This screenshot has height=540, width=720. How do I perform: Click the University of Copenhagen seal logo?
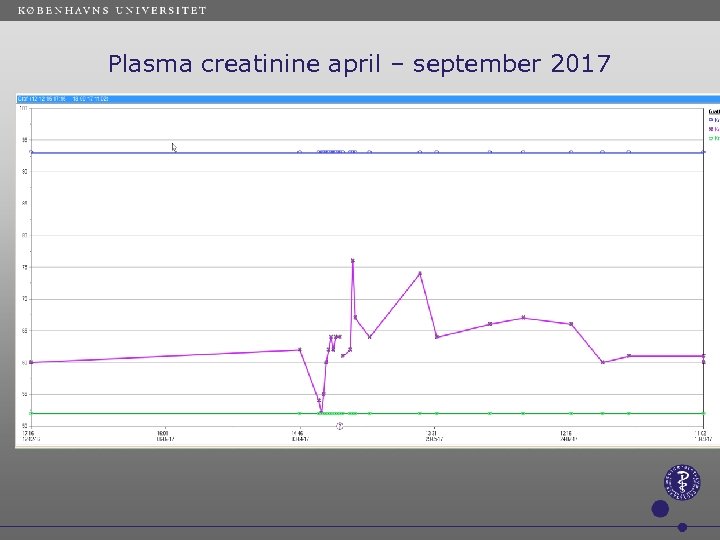(x=684, y=484)
